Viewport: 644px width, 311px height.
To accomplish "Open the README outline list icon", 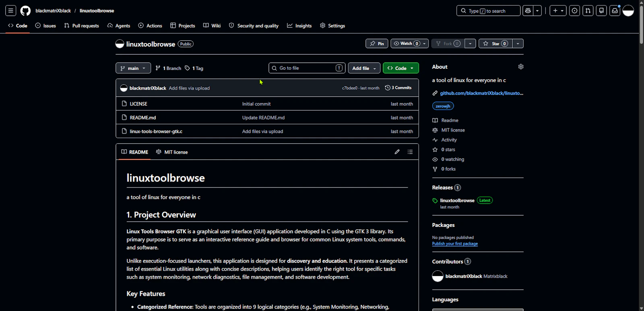I will 410,152.
